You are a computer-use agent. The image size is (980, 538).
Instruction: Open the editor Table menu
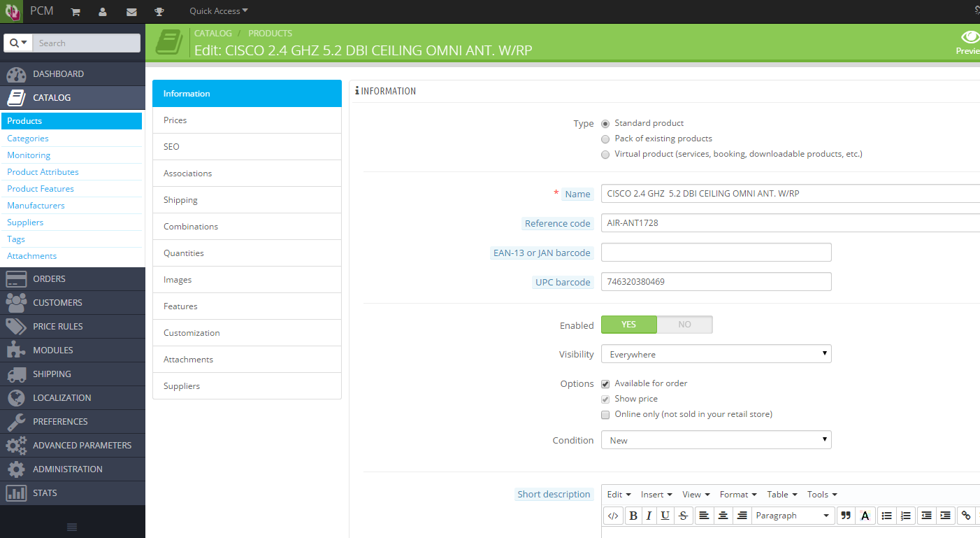point(781,495)
